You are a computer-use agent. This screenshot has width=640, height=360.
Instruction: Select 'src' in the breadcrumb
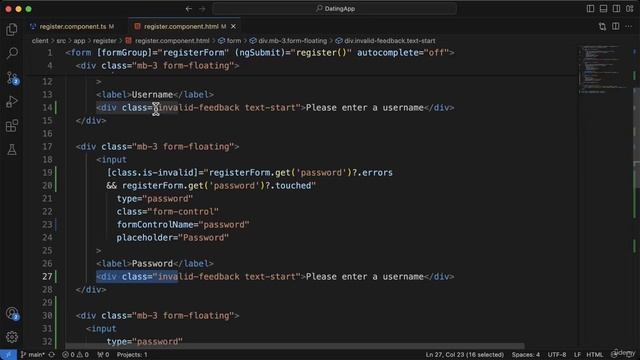pyautogui.click(x=61, y=41)
